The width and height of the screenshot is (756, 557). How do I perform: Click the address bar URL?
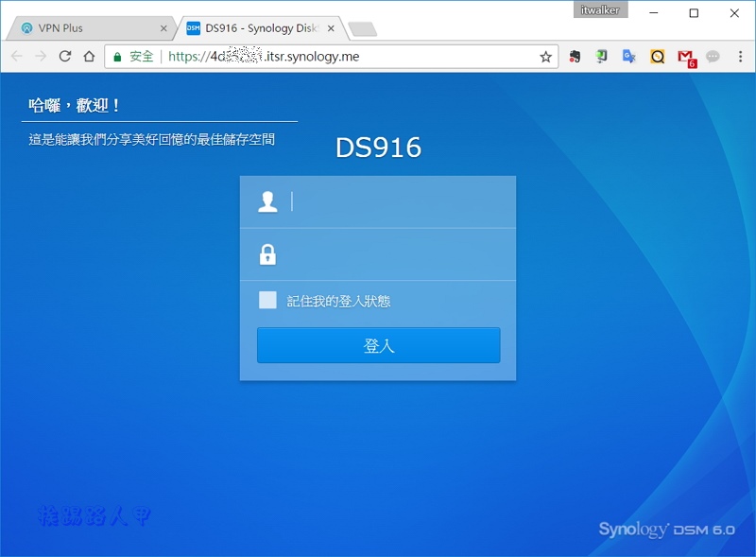click(264, 57)
